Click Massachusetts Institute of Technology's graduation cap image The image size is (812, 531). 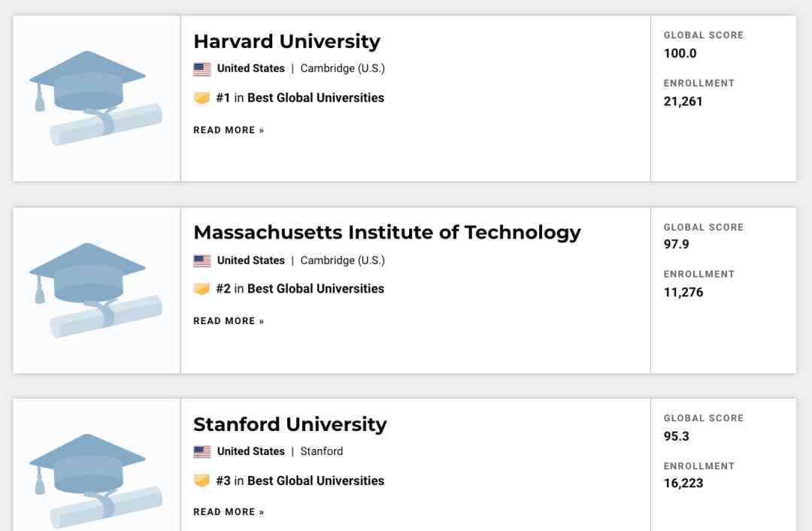95,290
